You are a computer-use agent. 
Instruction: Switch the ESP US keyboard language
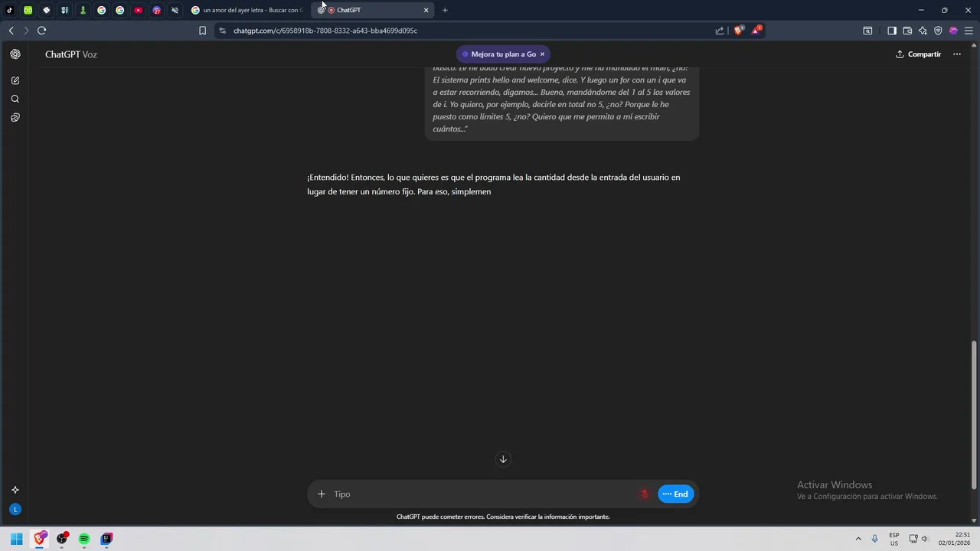click(894, 539)
